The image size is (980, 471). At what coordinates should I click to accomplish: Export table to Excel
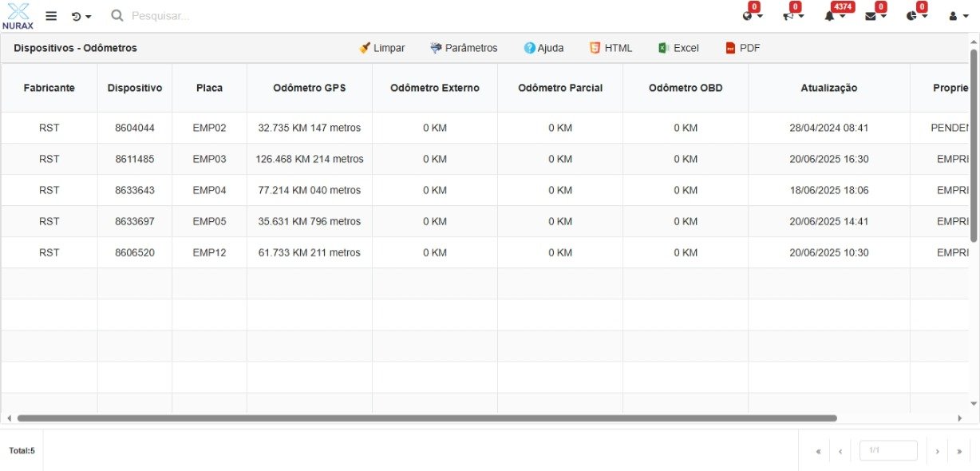[678, 48]
